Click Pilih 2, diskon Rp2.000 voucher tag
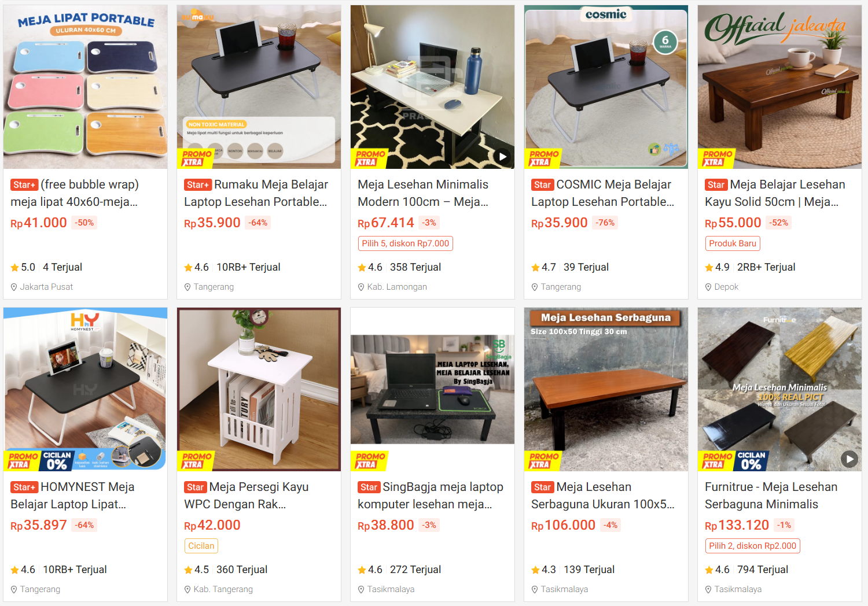 pyautogui.click(x=752, y=546)
